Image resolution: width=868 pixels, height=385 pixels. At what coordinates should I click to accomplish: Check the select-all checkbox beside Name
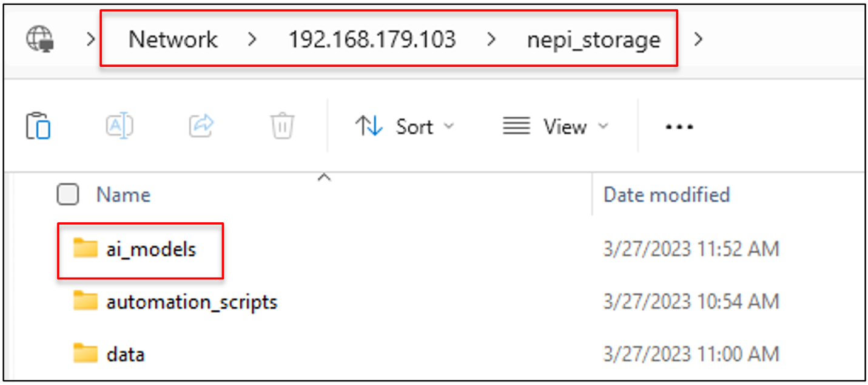click(x=68, y=194)
